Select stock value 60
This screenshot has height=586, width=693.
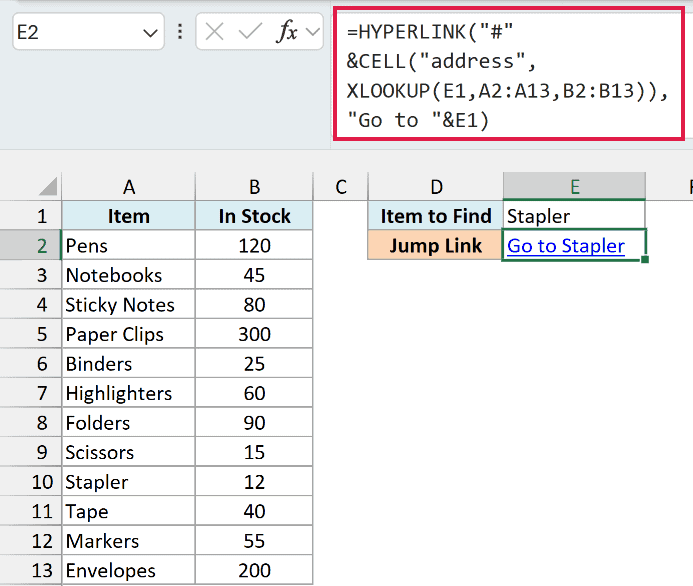point(254,393)
